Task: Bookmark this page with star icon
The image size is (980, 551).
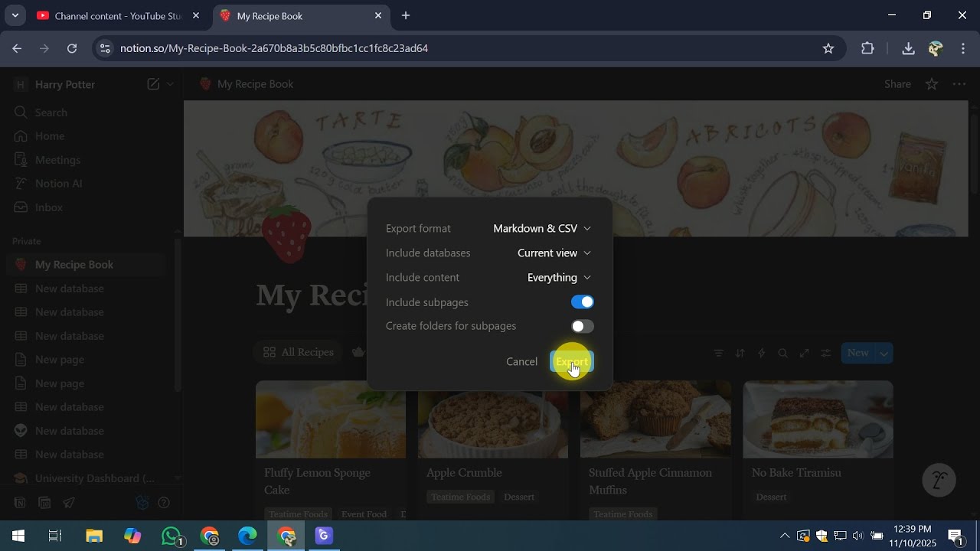Action: pos(828,48)
